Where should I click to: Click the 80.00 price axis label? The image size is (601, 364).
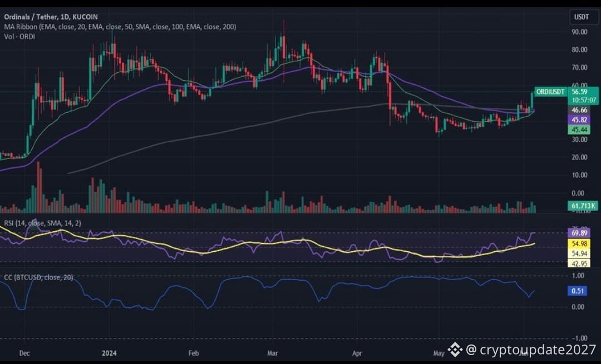[x=579, y=50]
